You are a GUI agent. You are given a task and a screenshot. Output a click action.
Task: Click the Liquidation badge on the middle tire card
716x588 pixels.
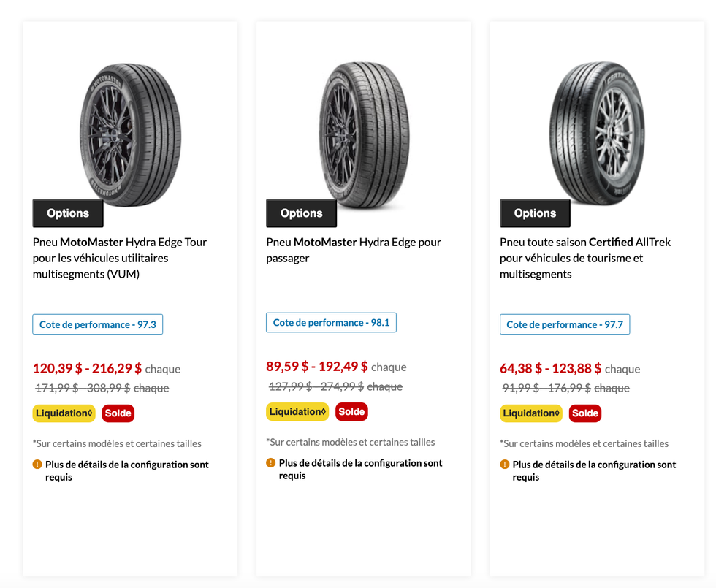click(297, 411)
